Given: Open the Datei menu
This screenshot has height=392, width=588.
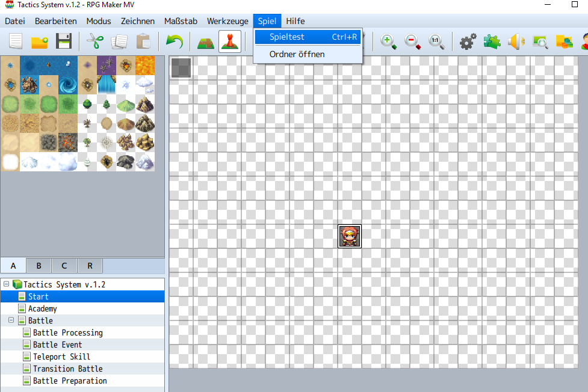Looking at the screenshot, I should point(15,21).
